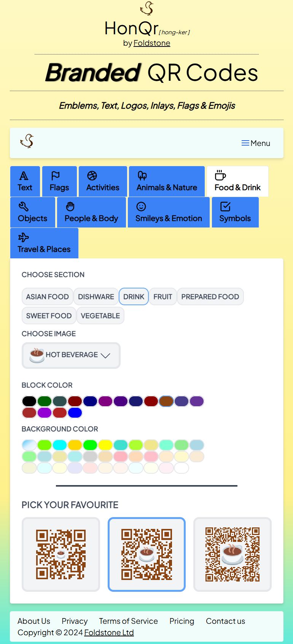This screenshot has height=644, width=293.
Task: Select the Food & Drink cup icon
Action: point(220,175)
